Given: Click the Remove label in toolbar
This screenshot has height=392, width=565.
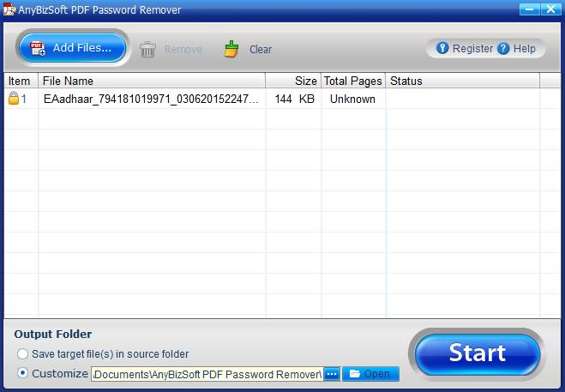Looking at the screenshot, I should pos(183,50).
